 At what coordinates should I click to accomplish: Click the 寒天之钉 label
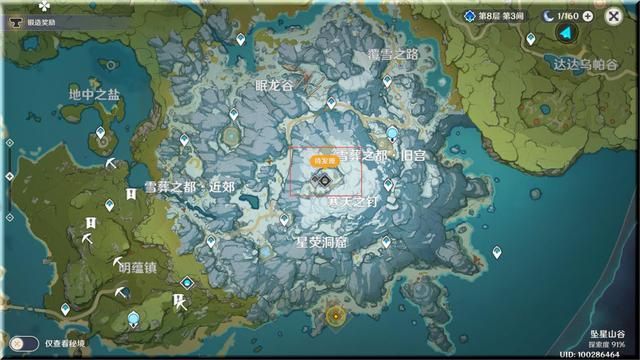[x=353, y=202]
